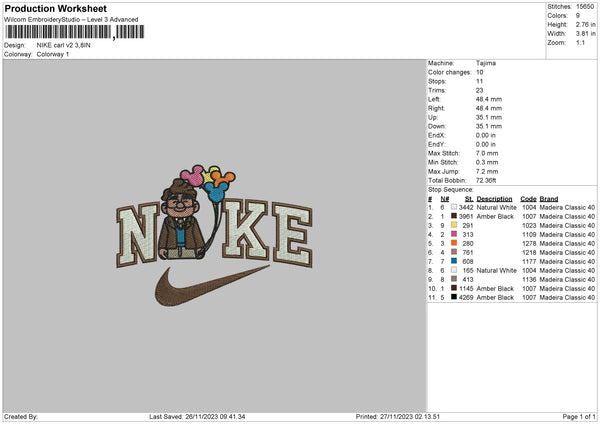Screen dimensions: 600x424
Task: Click 'Amber Black' in stop row 11
Action: 495,297
